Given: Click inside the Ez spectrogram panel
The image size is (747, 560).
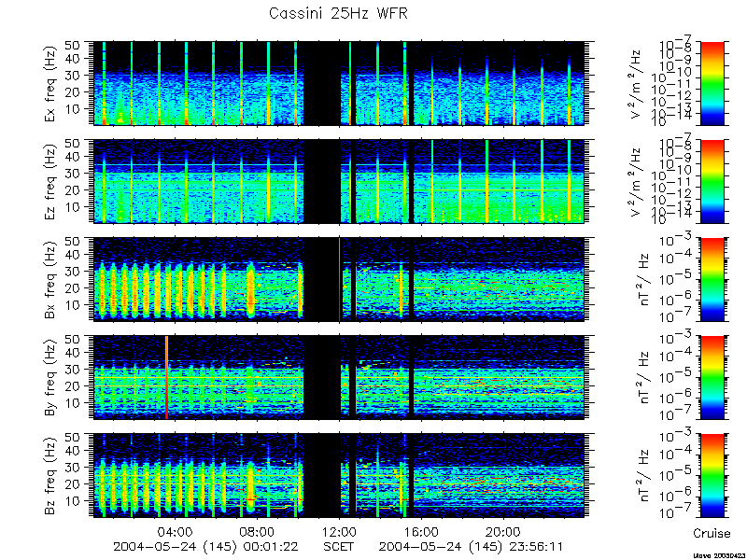Looking at the screenshot, I should click(x=339, y=181).
